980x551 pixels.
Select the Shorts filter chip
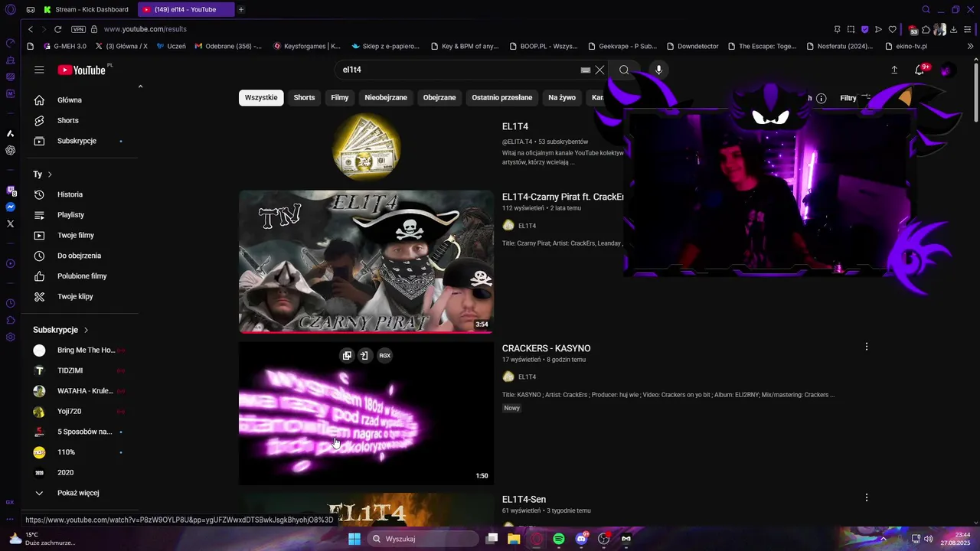304,98
